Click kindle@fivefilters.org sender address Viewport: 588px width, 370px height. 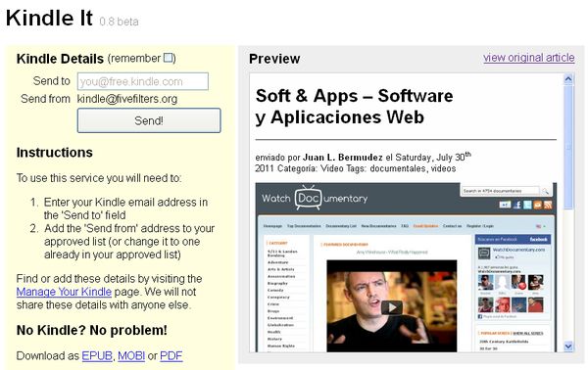127,99
